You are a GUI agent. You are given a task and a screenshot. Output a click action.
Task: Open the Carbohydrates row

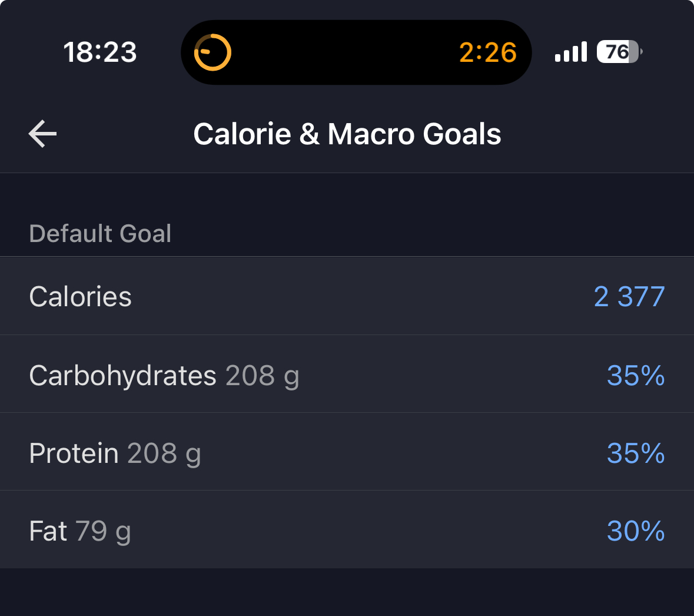(x=347, y=374)
